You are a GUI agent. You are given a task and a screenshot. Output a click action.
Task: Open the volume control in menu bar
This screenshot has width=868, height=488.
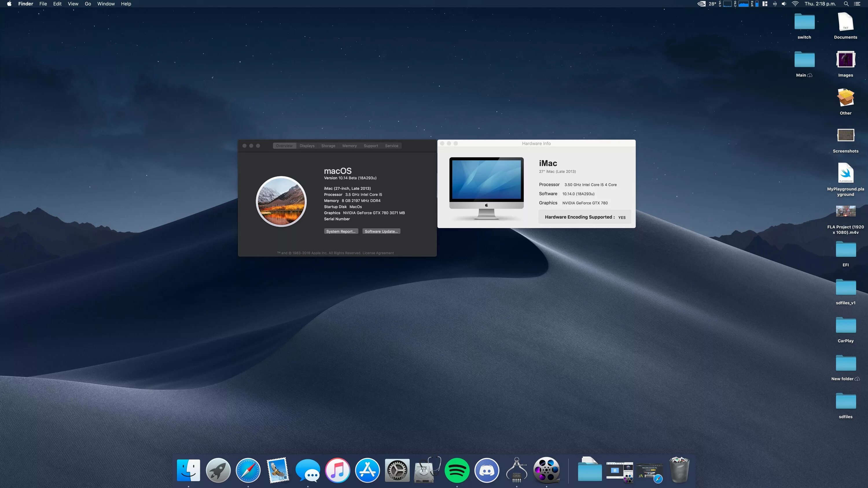coord(784,4)
